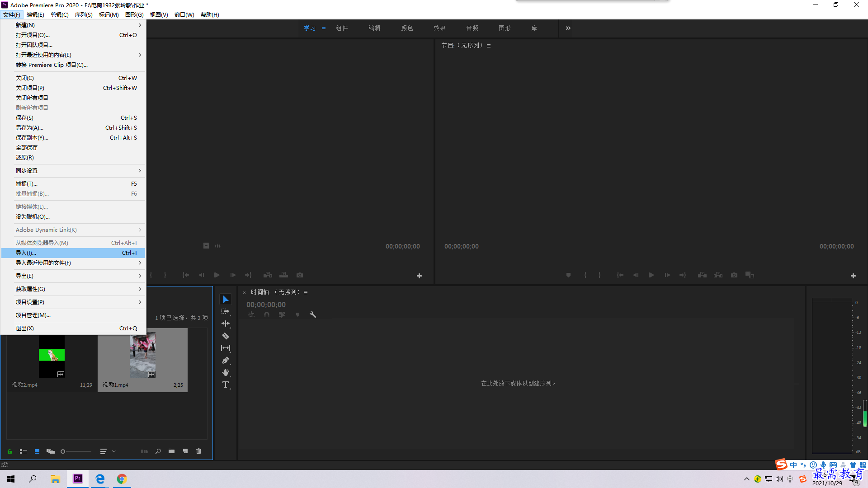Expand 同步设置 submenu
868x488 pixels.
click(73, 171)
